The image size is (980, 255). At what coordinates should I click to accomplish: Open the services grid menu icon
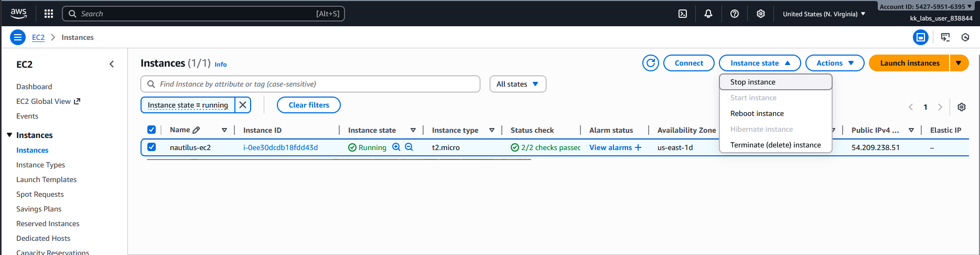click(x=49, y=14)
